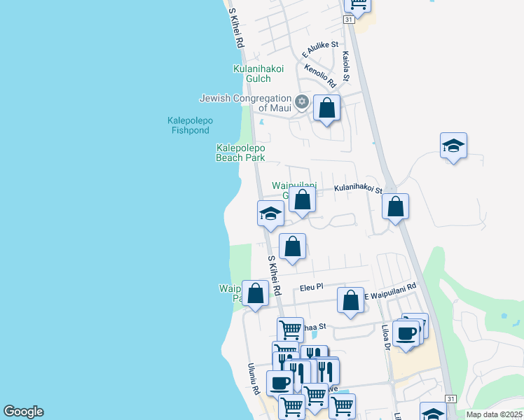
Task: Select the shopping bag marker next to Jewish Congregation of Maui
Action: [x=327, y=110]
